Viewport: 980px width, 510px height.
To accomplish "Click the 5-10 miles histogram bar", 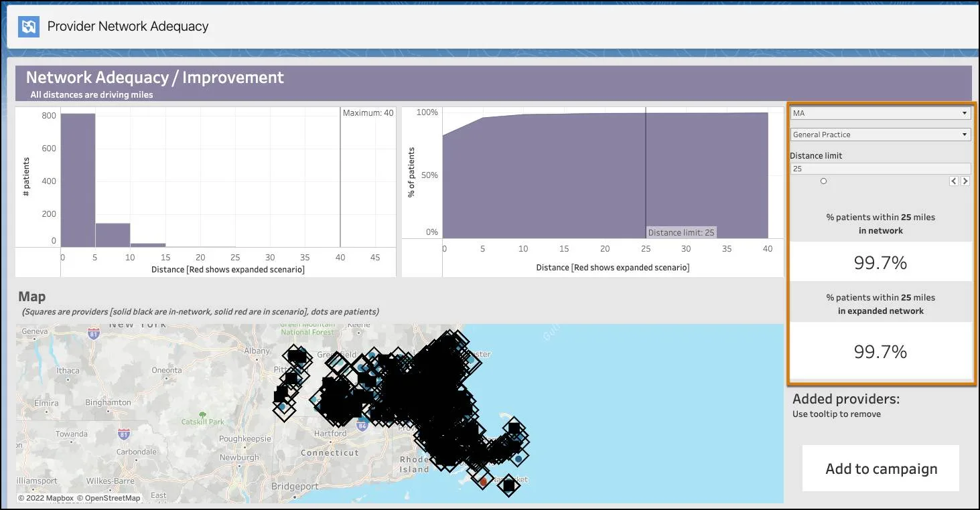I will coord(113,235).
